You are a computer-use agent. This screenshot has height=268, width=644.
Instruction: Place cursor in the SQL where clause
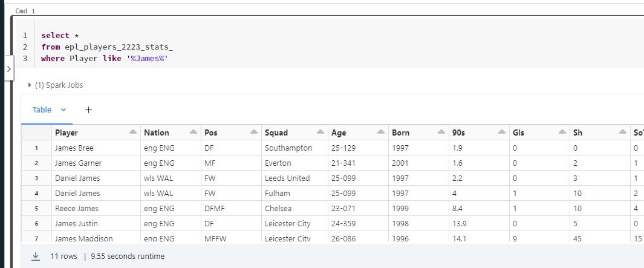105,58
